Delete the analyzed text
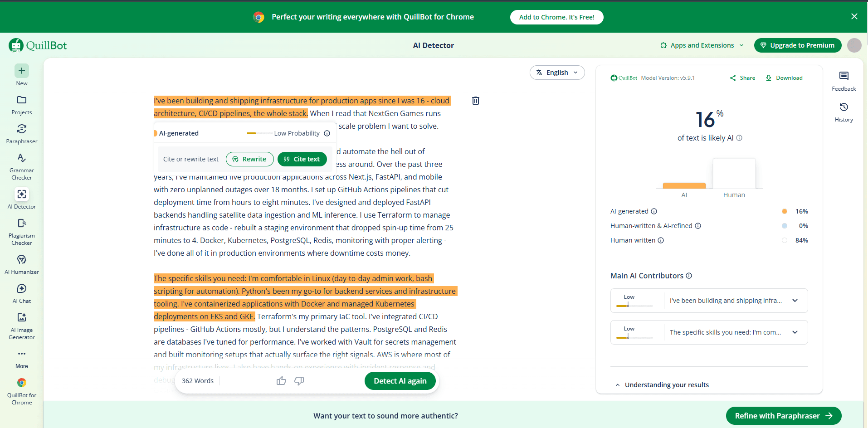This screenshot has height=428, width=868. tap(475, 100)
